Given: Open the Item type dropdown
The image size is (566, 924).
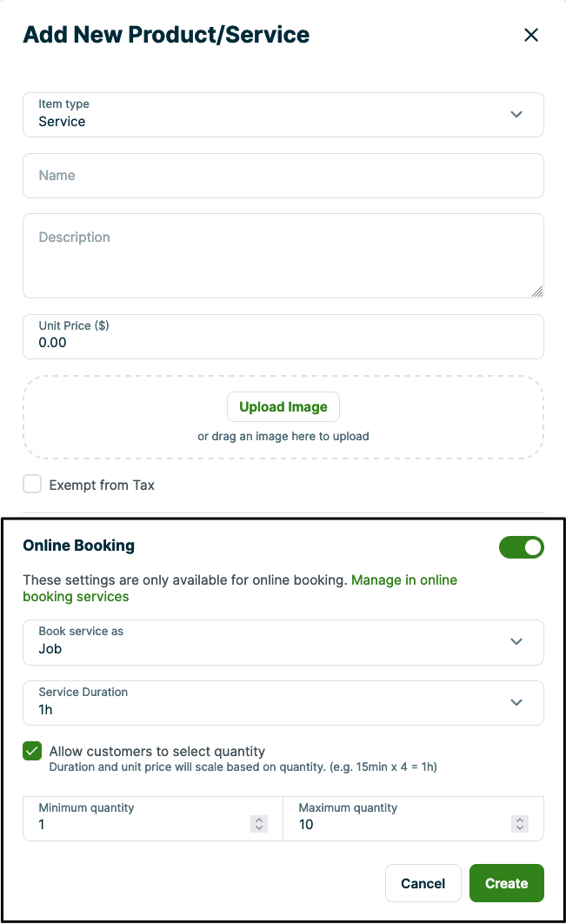Looking at the screenshot, I should pos(283,115).
